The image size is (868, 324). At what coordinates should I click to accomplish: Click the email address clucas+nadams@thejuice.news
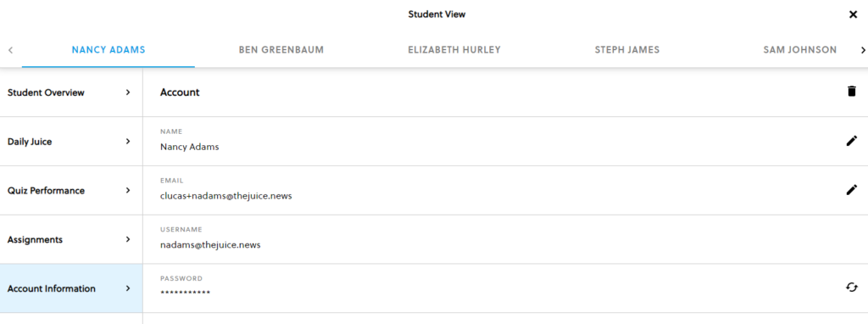(225, 196)
